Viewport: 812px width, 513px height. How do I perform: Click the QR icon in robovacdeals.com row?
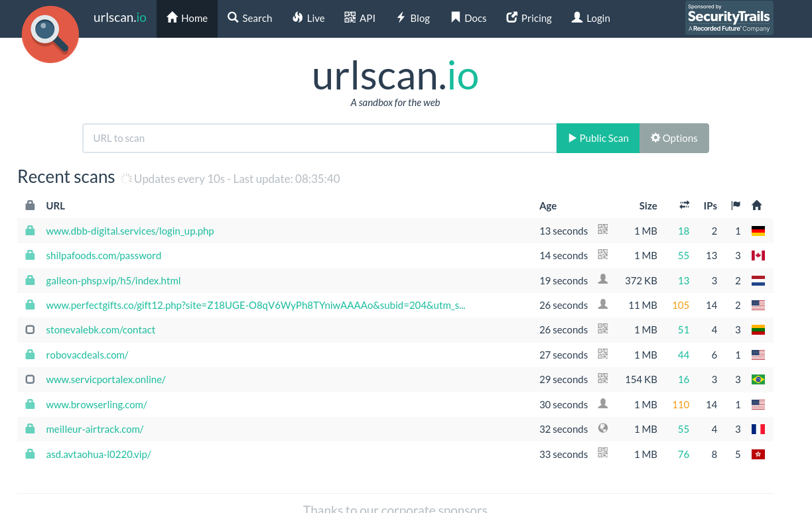602,353
